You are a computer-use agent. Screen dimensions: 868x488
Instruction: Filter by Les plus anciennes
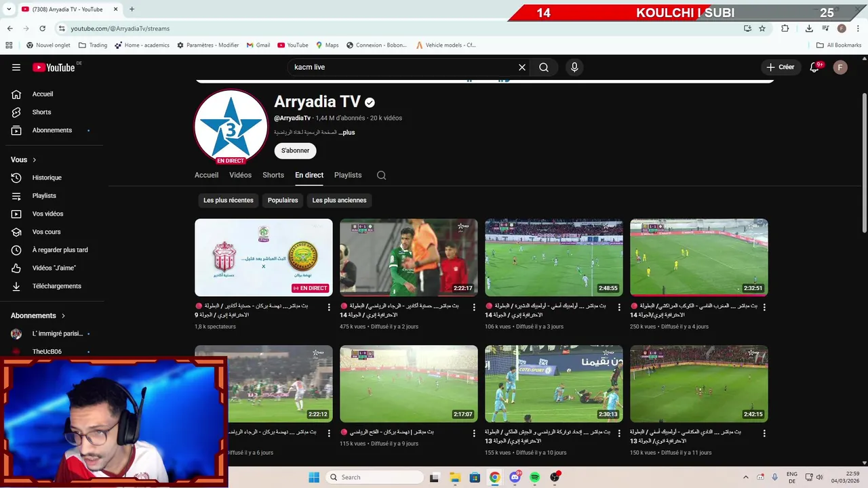click(x=339, y=201)
